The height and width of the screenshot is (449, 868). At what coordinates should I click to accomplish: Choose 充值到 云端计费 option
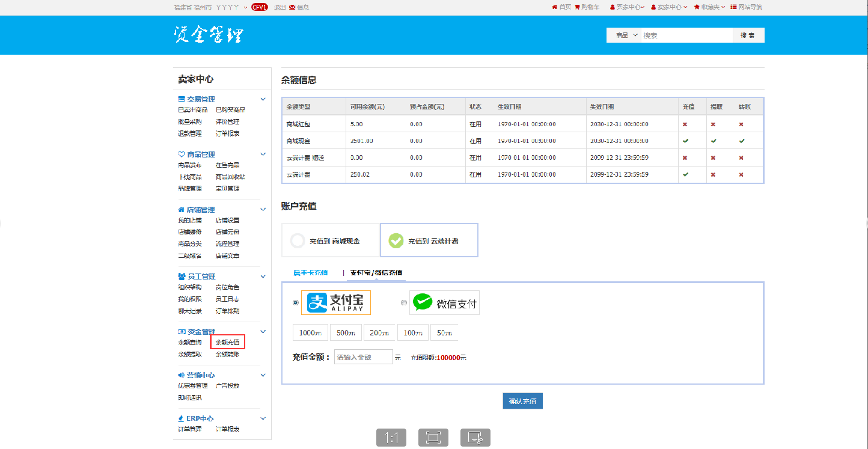point(429,240)
